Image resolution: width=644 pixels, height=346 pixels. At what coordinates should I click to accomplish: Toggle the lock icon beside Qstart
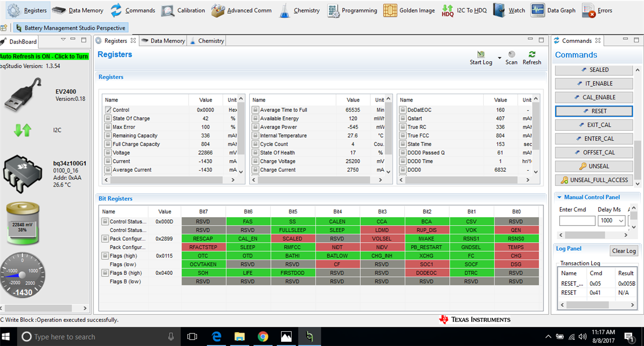(403, 118)
